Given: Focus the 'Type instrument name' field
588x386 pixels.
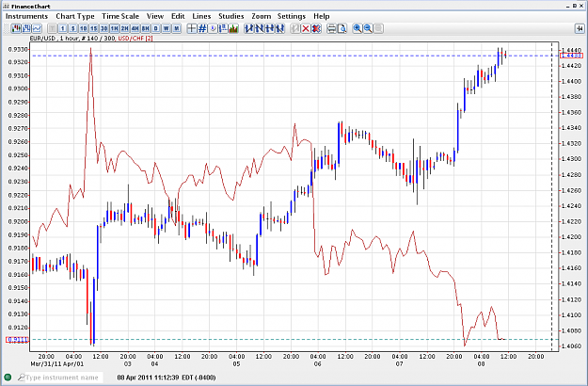Looking at the screenshot, I should 63,378.
